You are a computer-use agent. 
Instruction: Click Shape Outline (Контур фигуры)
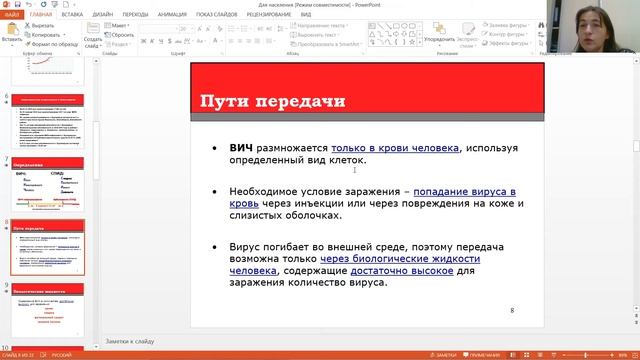point(505,34)
